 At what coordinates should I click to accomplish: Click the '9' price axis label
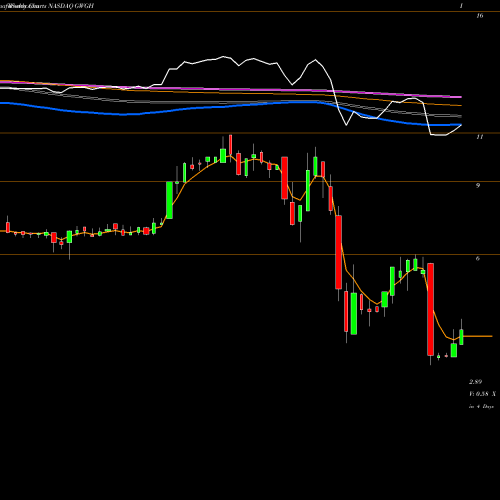click(478, 186)
